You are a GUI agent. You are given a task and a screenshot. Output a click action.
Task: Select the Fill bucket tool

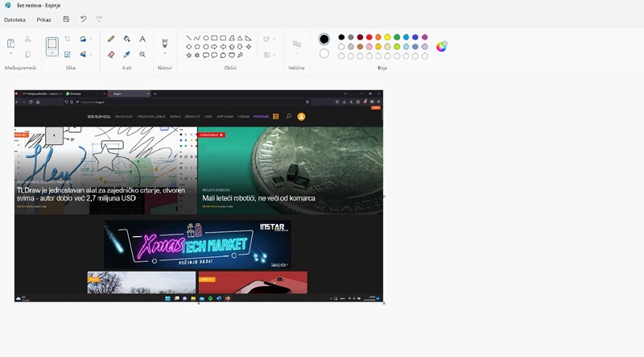click(126, 39)
